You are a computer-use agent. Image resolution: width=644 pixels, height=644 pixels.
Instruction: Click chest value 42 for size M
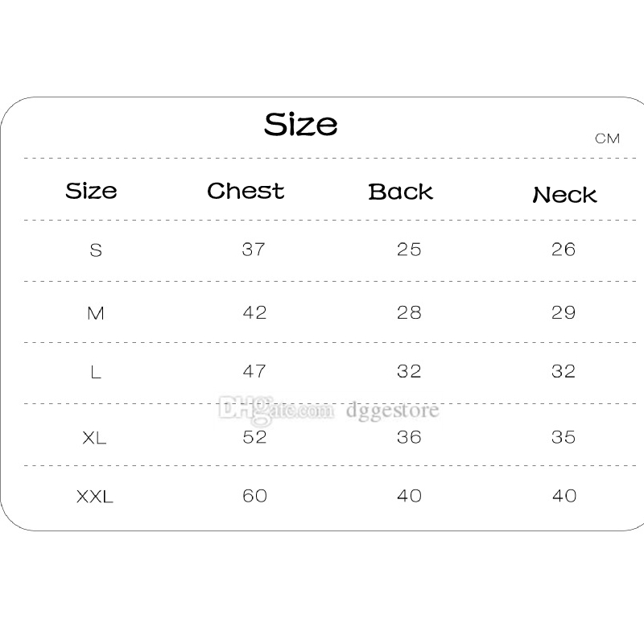pyautogui.click(x=254, y=312)
